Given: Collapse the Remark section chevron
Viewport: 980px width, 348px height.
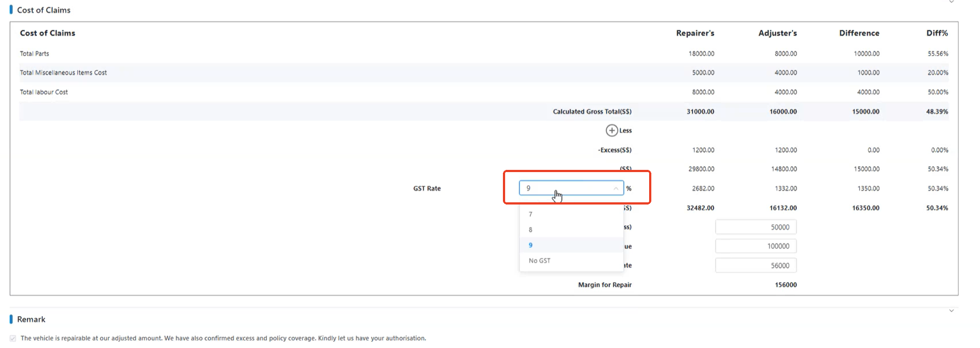Looking at the screenshot, I should (x=951, y=311).
